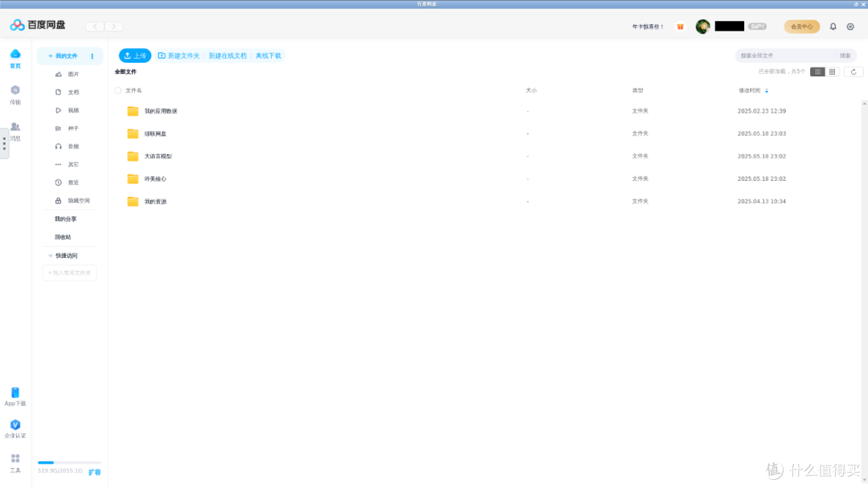Click the year card promo text link
The image size is (868, 488).
(648, 27)
